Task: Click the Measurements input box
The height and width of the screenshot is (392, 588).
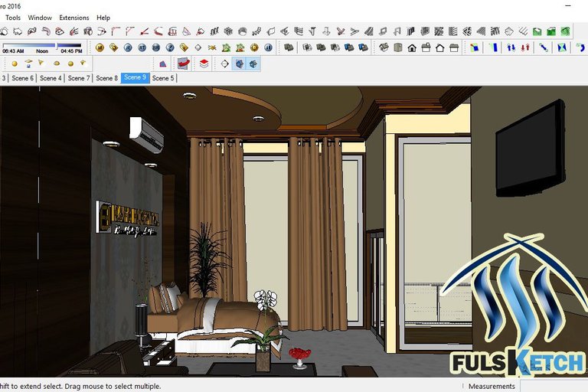Action: [554, 386]
